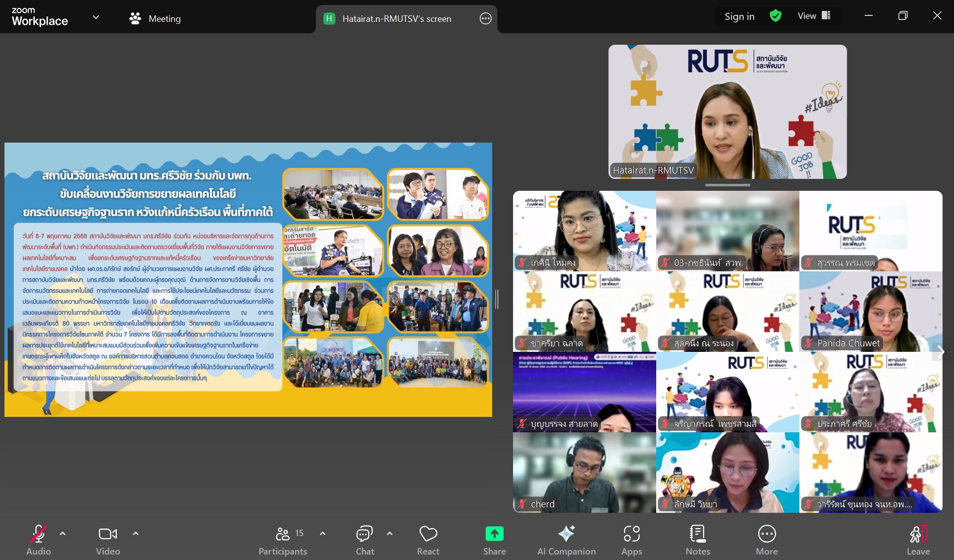Open the green encryption shield info
Image resolution: width=954 pixels, height=560 pixels.
pyautogui.click(x=776, y=16)
